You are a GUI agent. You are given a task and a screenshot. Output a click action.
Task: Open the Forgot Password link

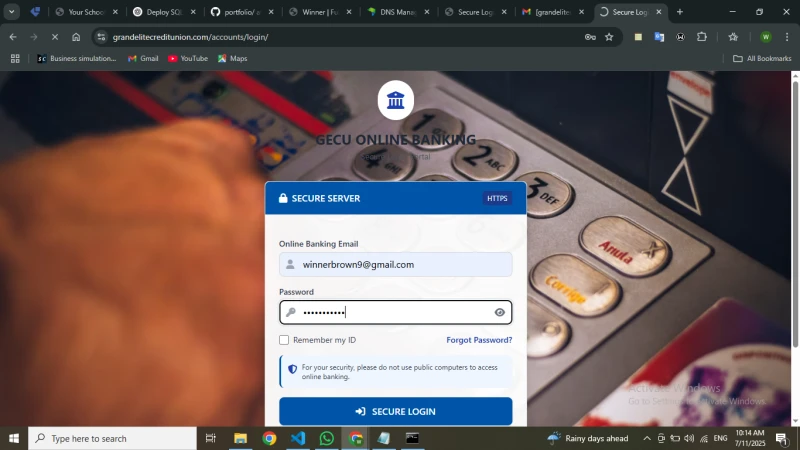[x=479, y=340]
